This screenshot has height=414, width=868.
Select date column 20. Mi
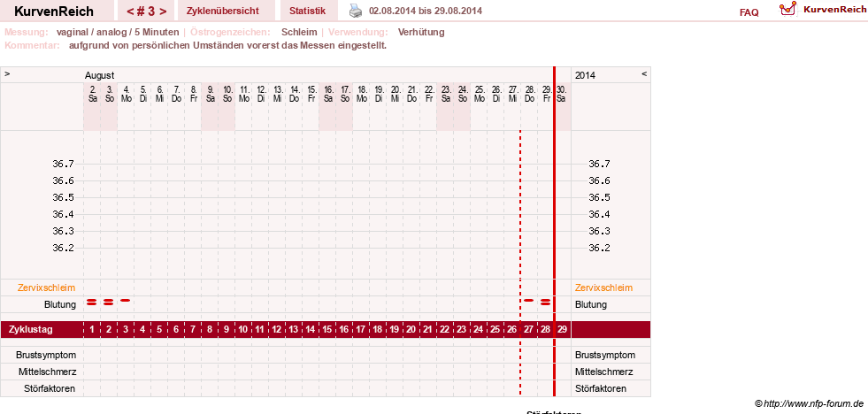[396, 93]
